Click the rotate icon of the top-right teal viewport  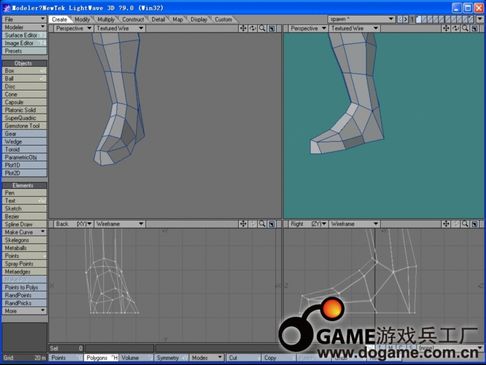[455, 28]
